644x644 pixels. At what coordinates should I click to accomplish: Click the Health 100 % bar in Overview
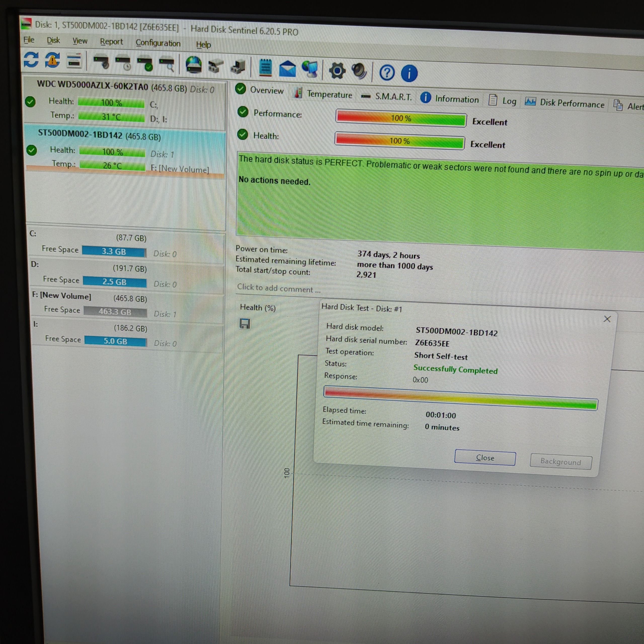(x=400, y=141)
